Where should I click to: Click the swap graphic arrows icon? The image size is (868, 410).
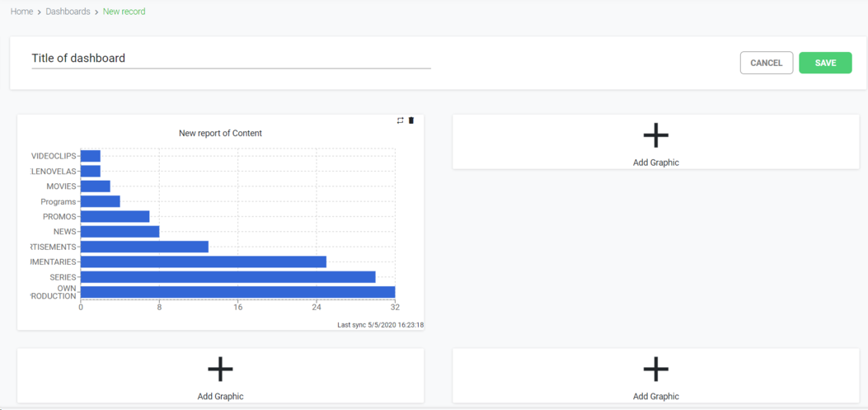coord(401,120)
